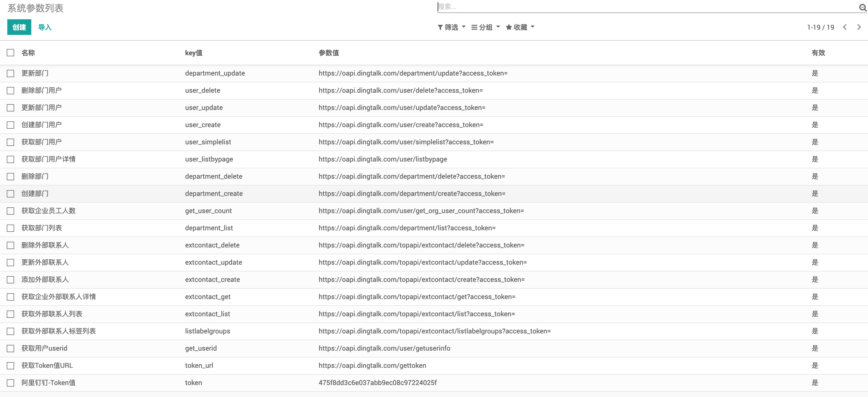
Task: Open the 获取外部联系人标签列表 record
Action: pyautogui.click(x=59, y=331)
